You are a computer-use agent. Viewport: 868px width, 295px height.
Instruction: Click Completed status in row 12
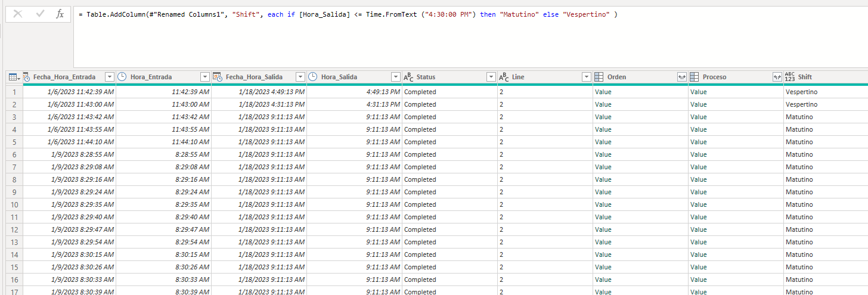pyautogui.click(x=420, y=229)
